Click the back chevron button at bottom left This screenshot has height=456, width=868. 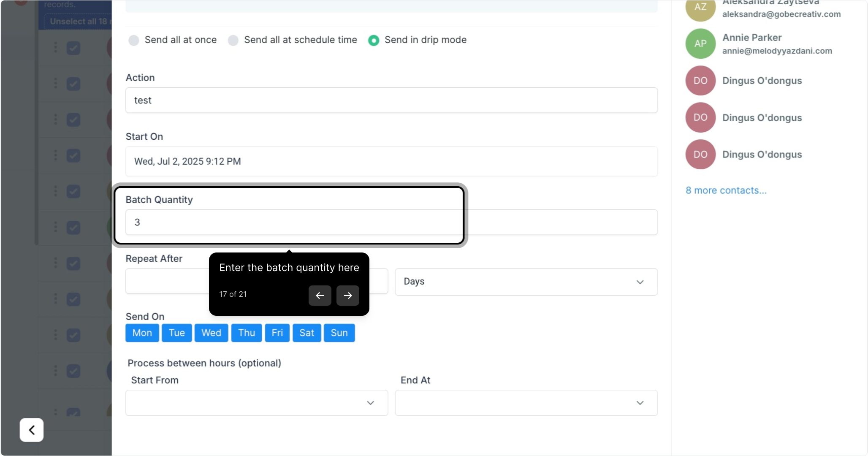pyautogui.click(x=32, y=430)
